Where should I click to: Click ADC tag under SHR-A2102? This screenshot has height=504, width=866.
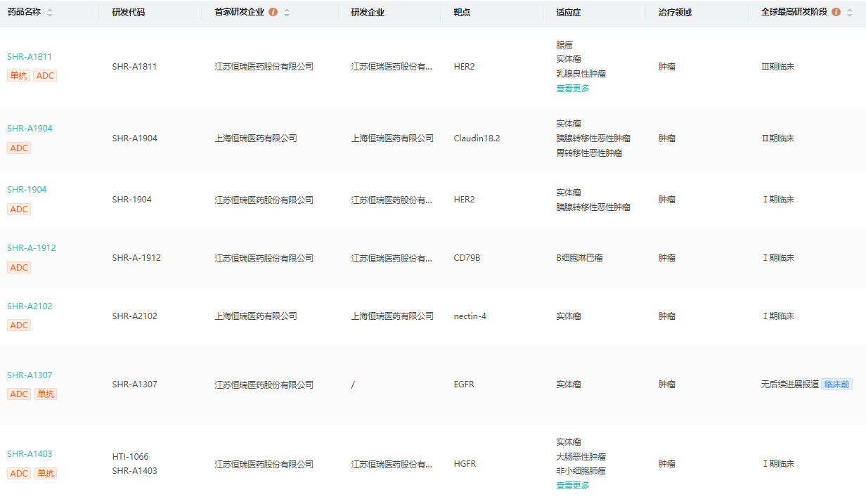pyautogui.click(x=19, y=325)
